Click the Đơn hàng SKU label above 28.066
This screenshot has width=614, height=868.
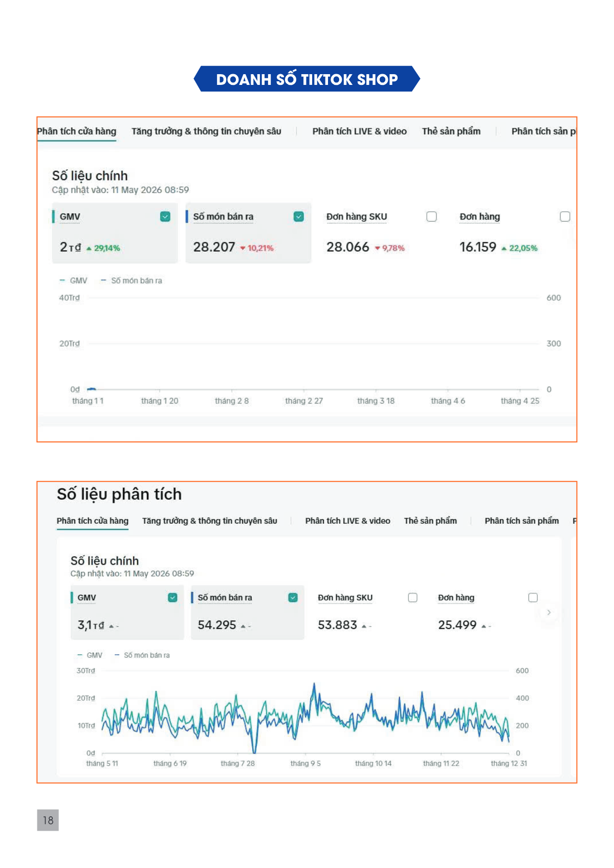(x=357, y=217)
